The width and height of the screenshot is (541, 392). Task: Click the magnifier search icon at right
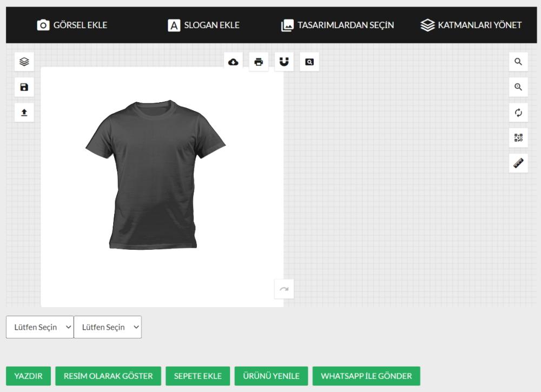coord(518,62)
